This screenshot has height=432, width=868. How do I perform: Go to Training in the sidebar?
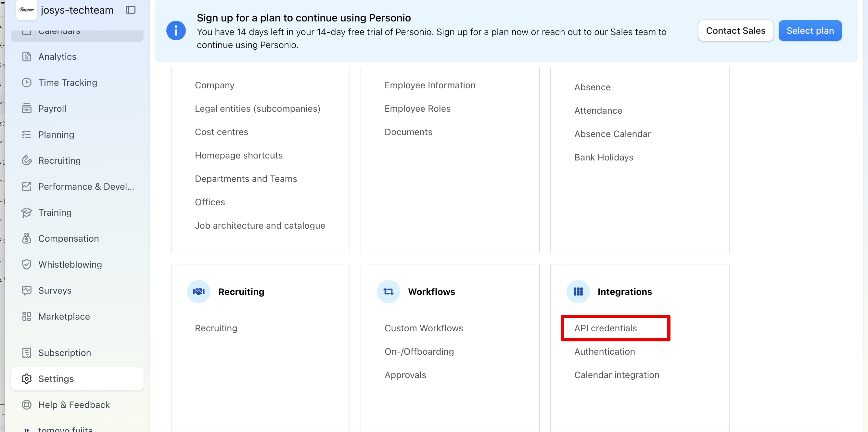pyautogui.click(x=55, y=213)
